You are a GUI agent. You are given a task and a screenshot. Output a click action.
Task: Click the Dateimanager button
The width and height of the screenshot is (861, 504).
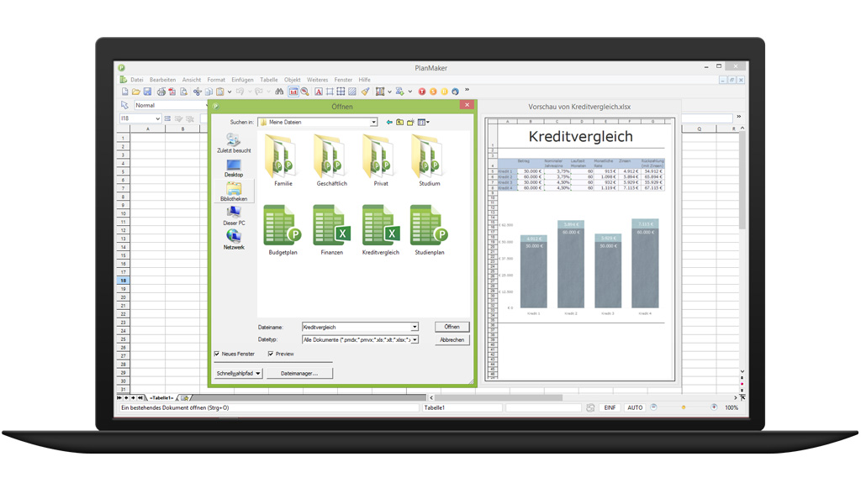(x=299, y=373)
